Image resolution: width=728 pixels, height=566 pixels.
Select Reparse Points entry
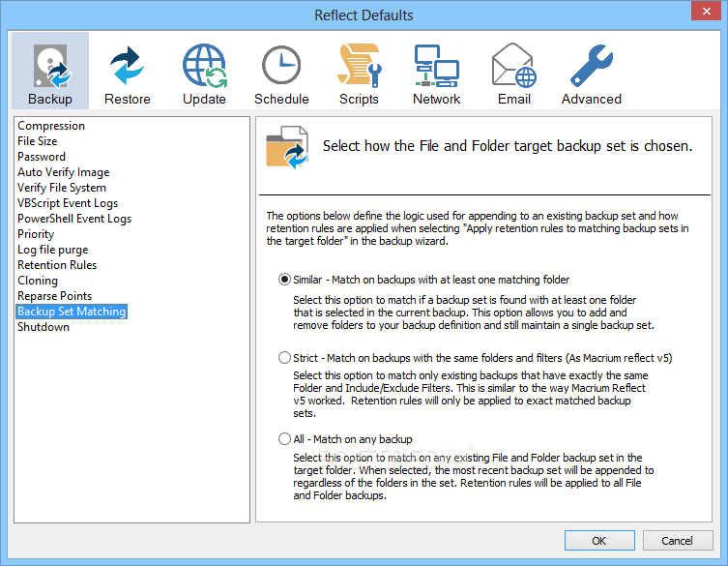55,296
